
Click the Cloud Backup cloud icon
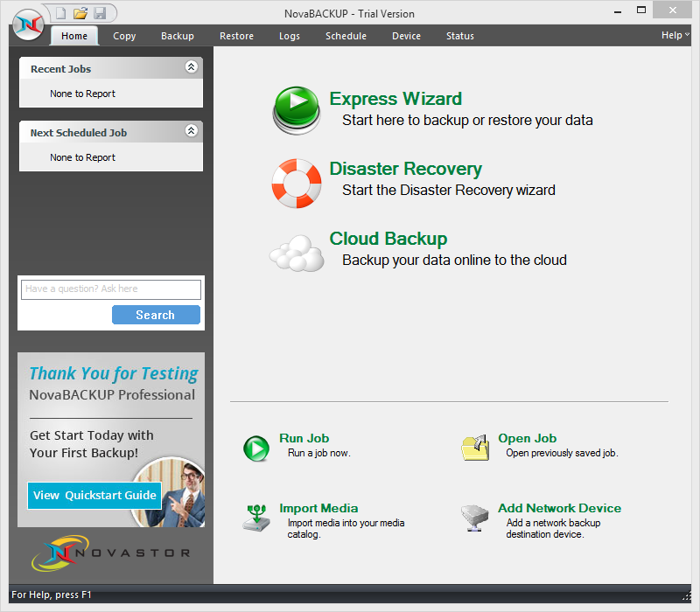tap(297, 252)
